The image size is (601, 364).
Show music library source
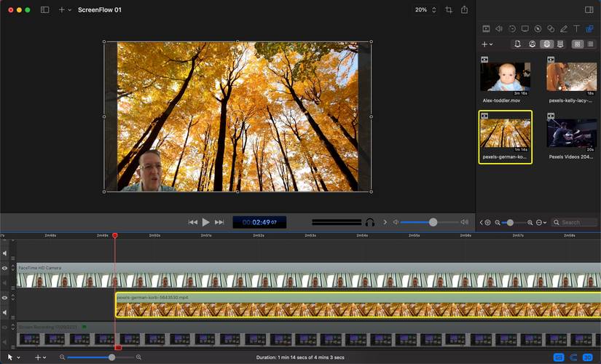(532, 44)
